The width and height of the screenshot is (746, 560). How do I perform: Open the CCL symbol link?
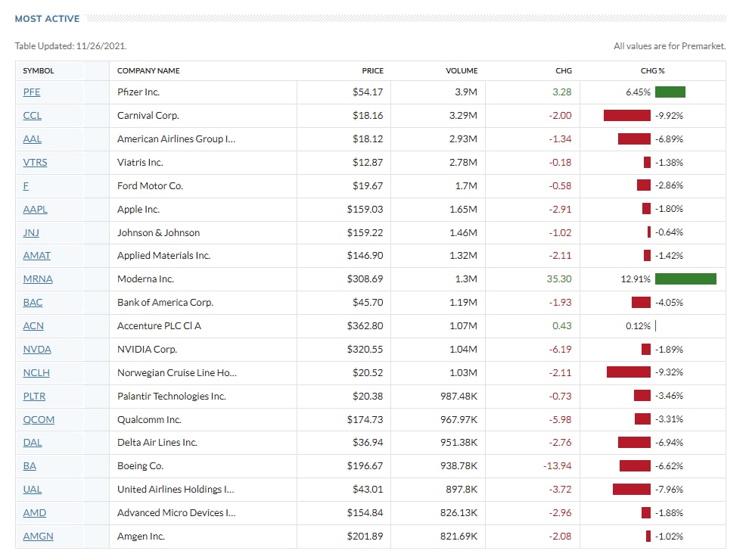(33, 115)
